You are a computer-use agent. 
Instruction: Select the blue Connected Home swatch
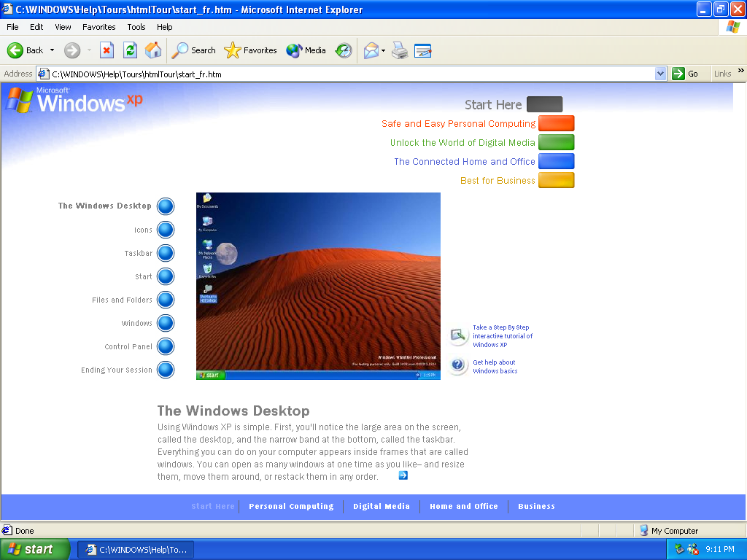pos(557,161)
